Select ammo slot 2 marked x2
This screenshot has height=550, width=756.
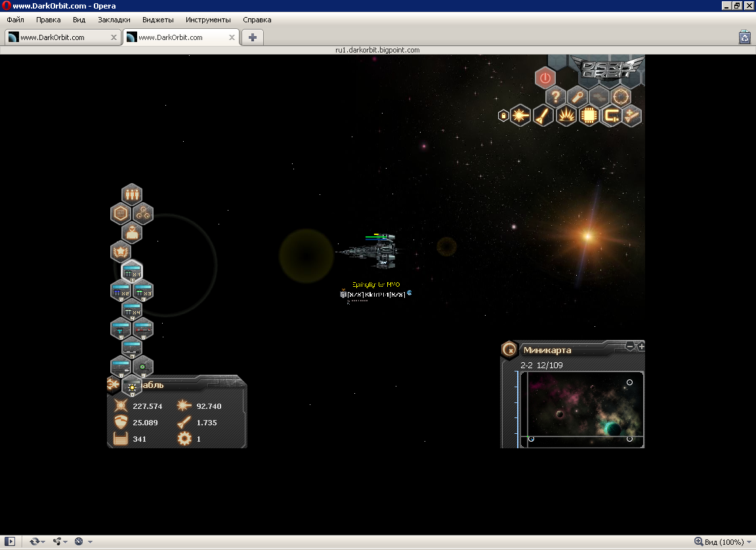(121, 290)
